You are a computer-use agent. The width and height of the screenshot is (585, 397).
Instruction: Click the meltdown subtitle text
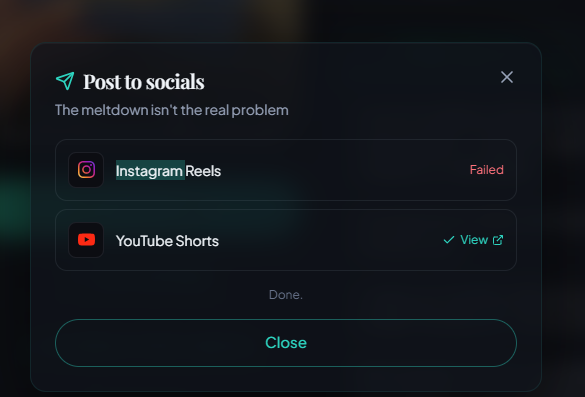[x=172, y=110]
